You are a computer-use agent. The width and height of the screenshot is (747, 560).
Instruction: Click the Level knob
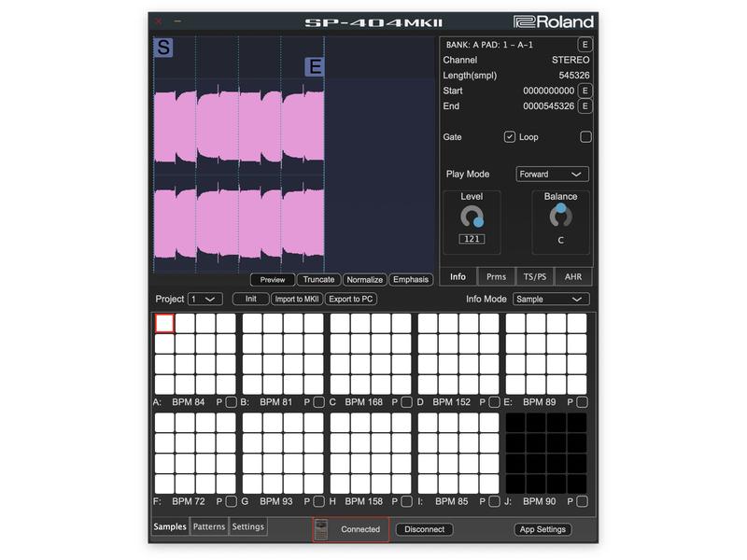click(472, 217)
